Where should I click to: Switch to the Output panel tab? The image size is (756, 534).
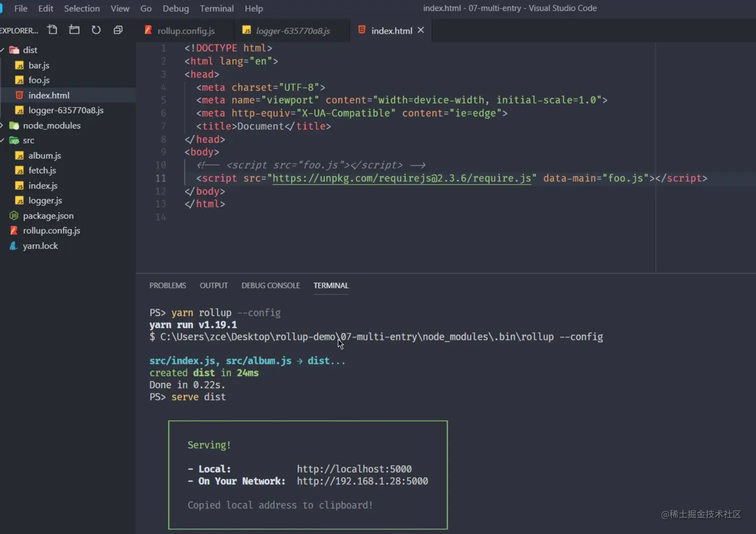pos(213,285)
